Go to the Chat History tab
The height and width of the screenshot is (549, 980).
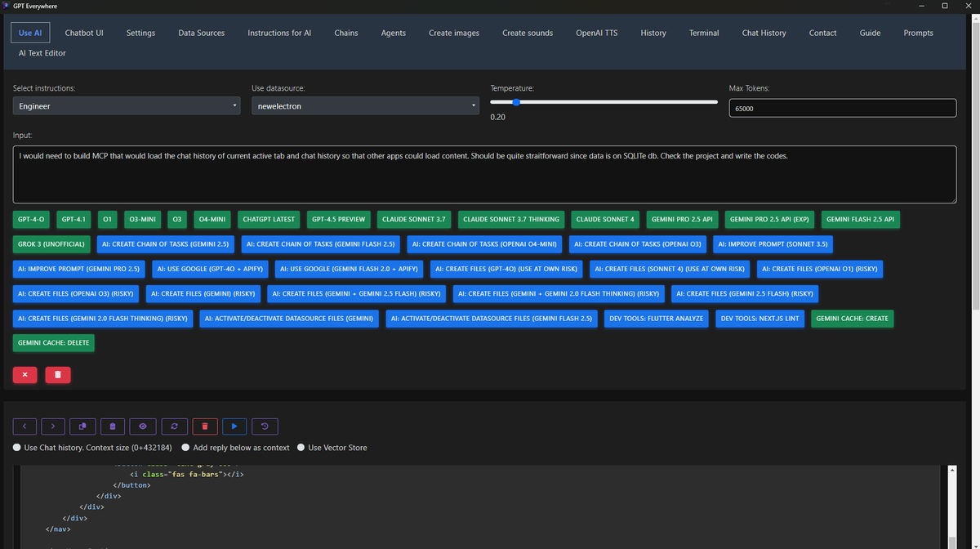point(764,33)
